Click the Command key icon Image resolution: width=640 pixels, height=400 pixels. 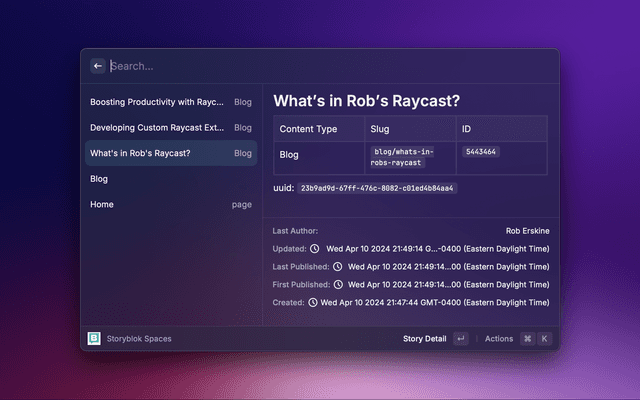[527, 339]
